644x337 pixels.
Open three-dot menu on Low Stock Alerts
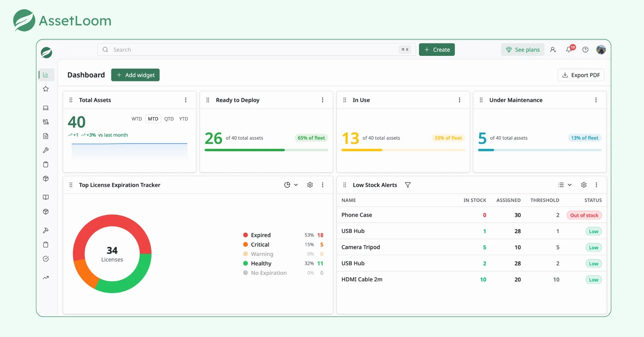click(596, 185)
